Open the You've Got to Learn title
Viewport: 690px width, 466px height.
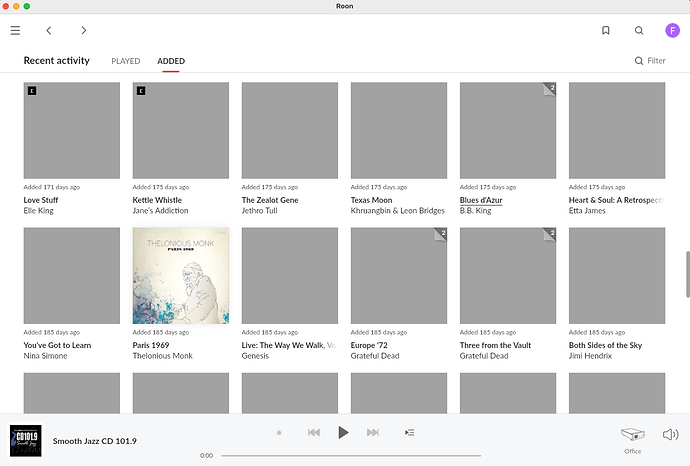[57, 345]
